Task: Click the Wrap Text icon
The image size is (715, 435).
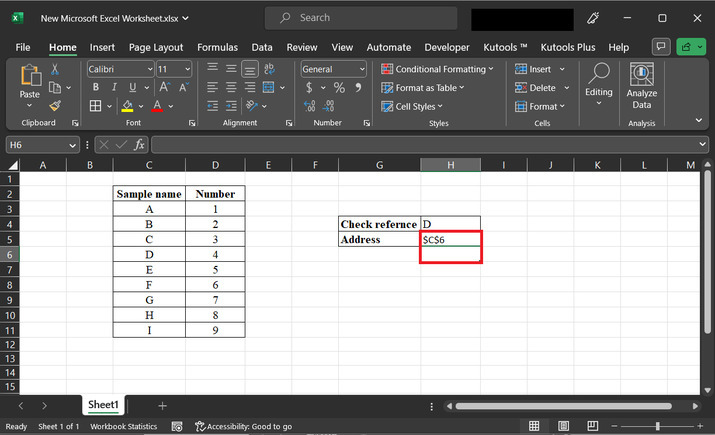Action: (272, 69)
